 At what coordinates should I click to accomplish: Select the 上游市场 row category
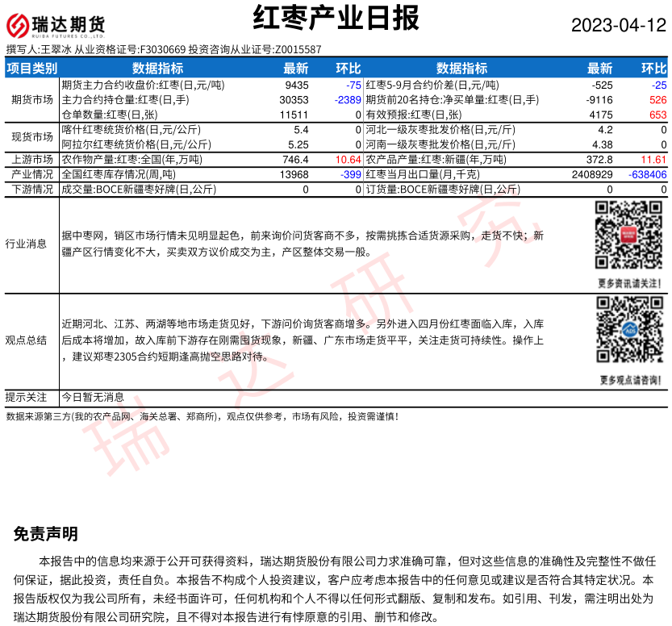pyautogui.click(x=31, y=160)
